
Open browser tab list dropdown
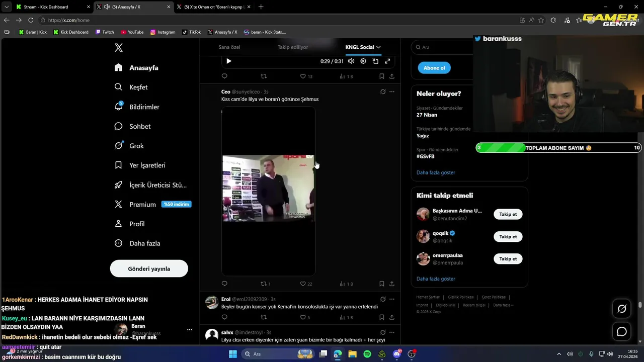(x=6, y=7)
